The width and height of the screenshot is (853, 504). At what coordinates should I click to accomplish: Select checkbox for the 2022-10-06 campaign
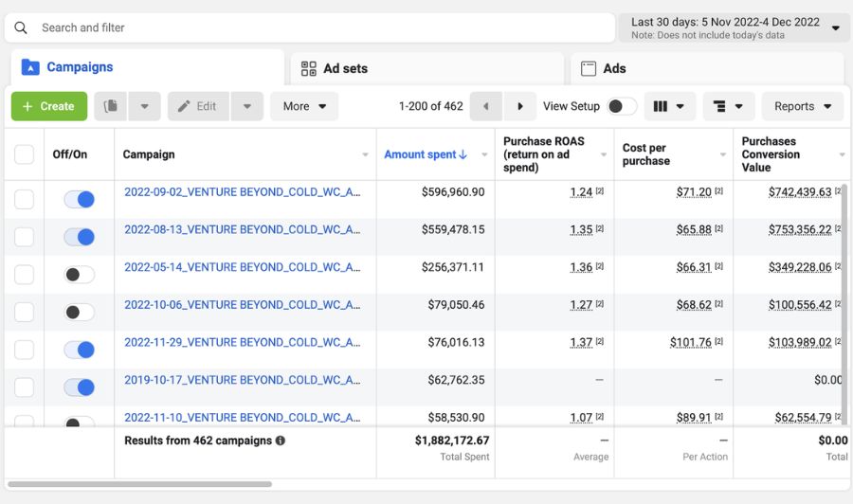point(24,312)
